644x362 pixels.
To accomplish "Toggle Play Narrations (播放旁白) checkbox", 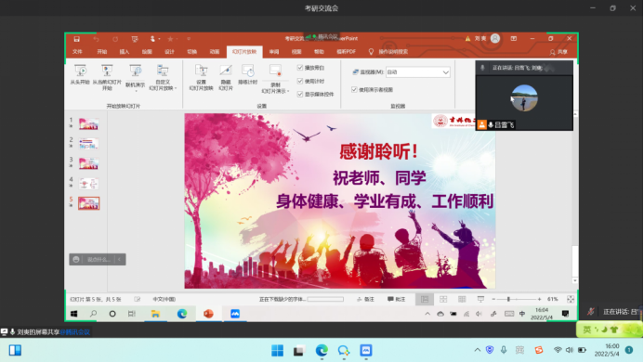I will pyautogui.click(x=300, y=68).
